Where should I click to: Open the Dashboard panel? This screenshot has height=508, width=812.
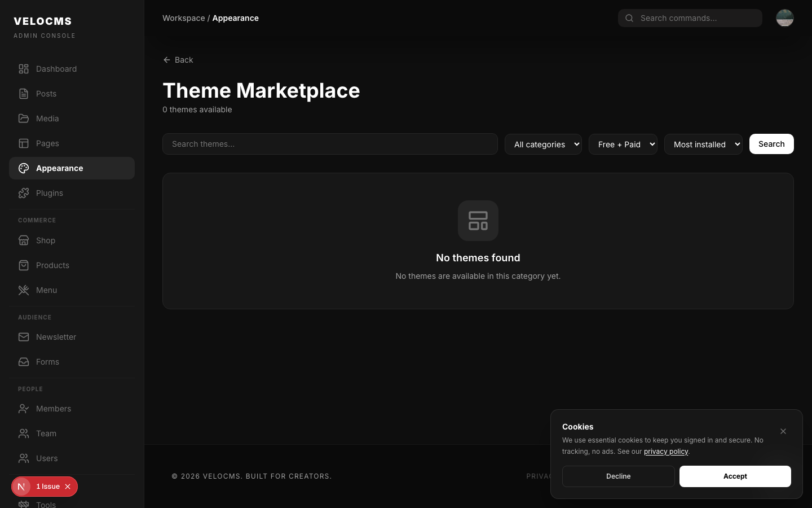point(23,69)
